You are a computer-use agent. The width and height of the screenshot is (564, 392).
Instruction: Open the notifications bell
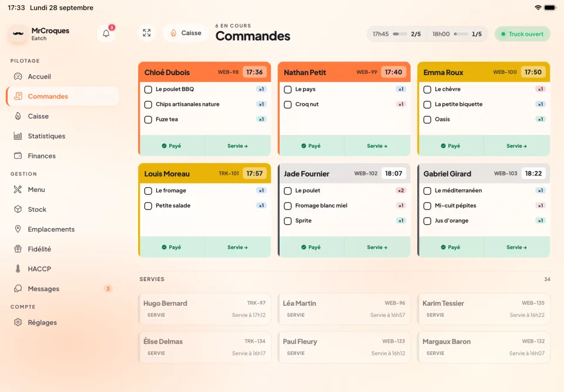click(106, 33)
